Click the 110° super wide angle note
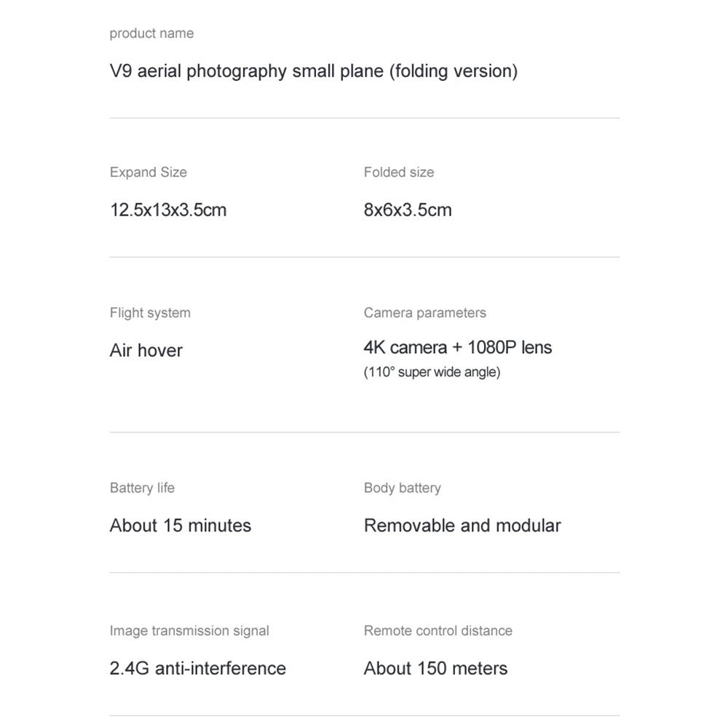Screen dimensions: 728x728 tap(432, 373)
